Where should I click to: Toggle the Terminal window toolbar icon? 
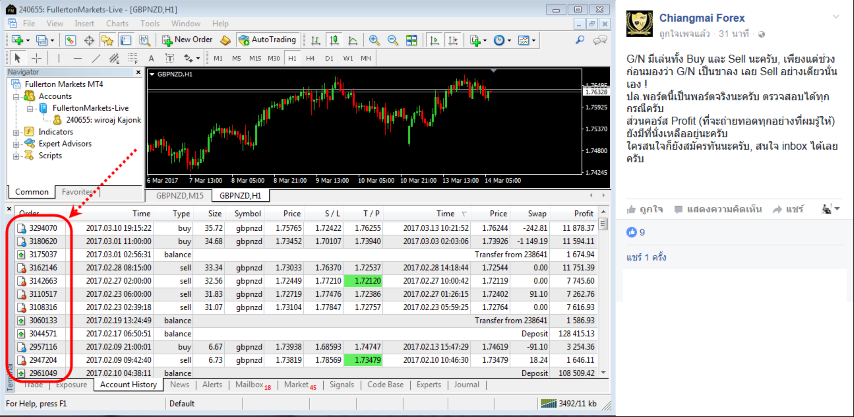126,40
